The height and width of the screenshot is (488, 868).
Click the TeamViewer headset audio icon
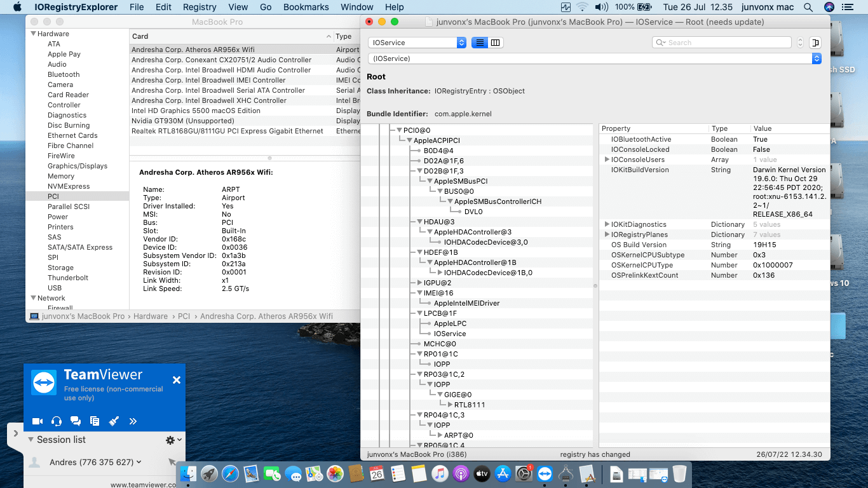(x=57, y=421)
